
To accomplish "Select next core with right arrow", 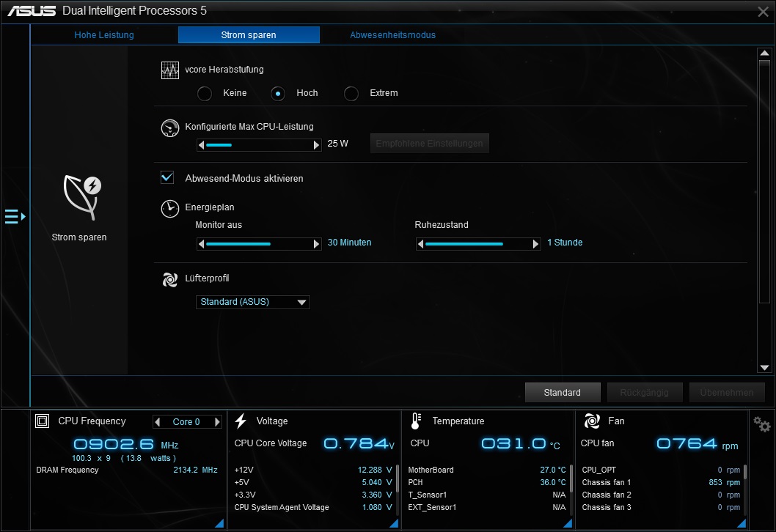I will coord(217,422).
